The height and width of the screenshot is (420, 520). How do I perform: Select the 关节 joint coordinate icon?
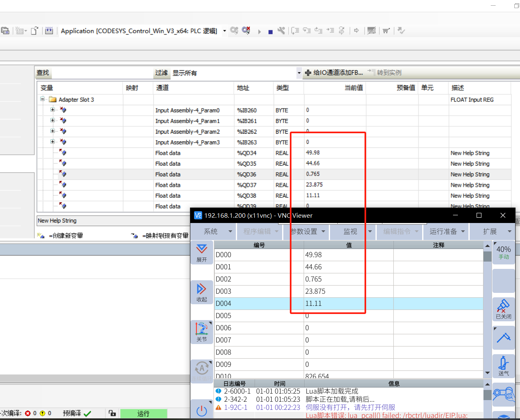(x=202, y=331)
